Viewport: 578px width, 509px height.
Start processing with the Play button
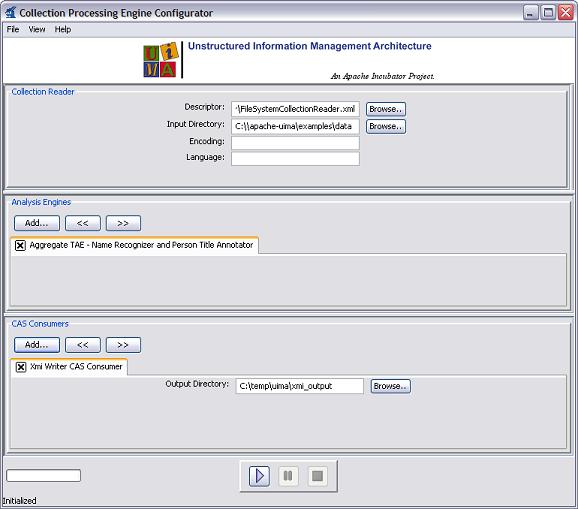259,476
